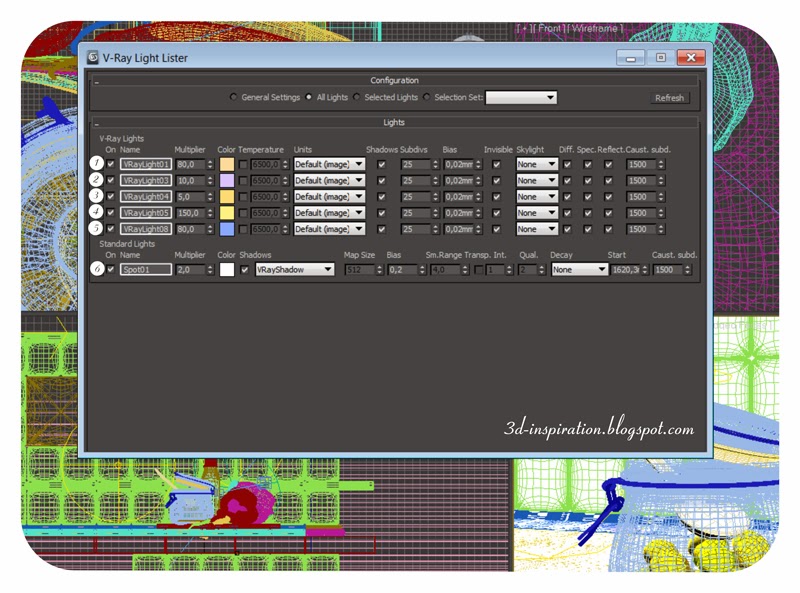
Task: Click the Refresh button
Action: coord(669,98)
